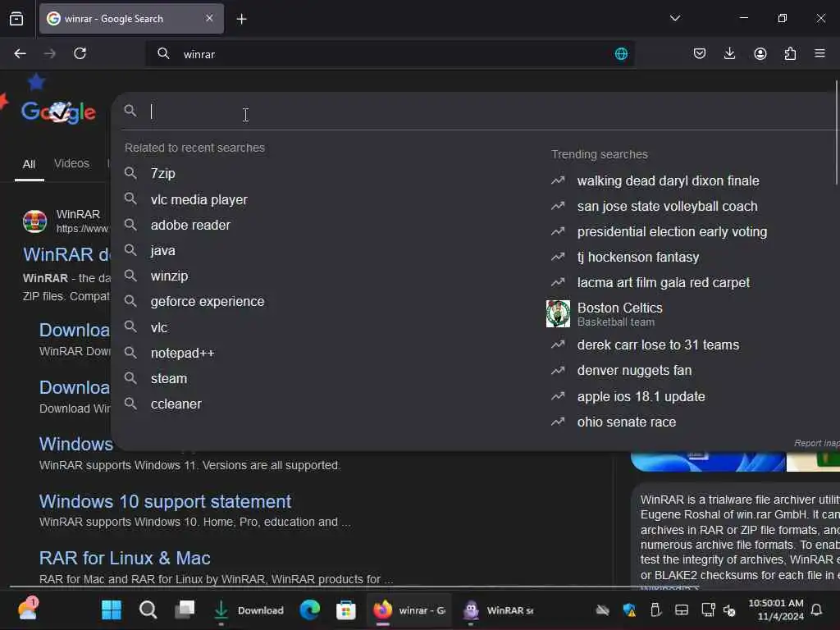Image resolution: width=840 pixels, height=630 pixels.
Task: Open Windows taskbar search
Action: point(148,609)
